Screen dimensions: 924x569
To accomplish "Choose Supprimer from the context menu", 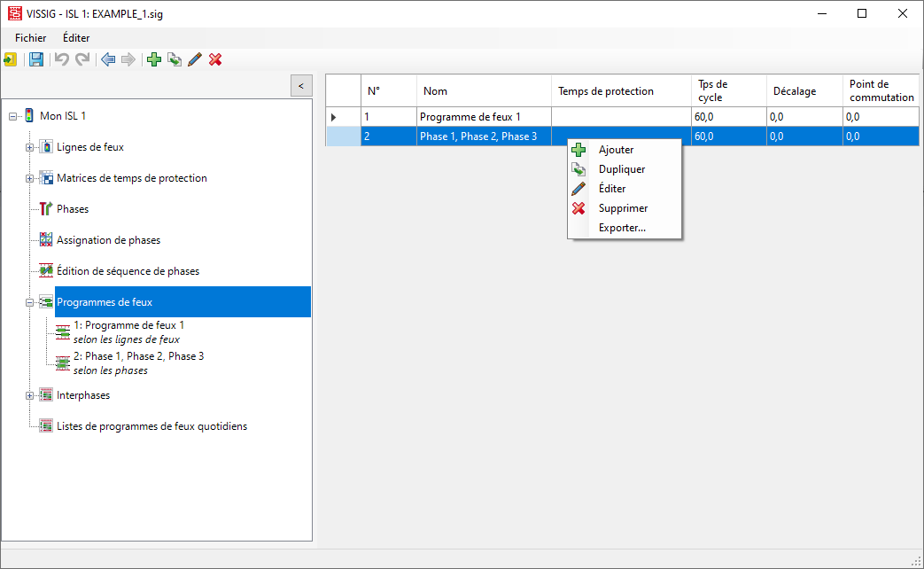I will [623, 208].
